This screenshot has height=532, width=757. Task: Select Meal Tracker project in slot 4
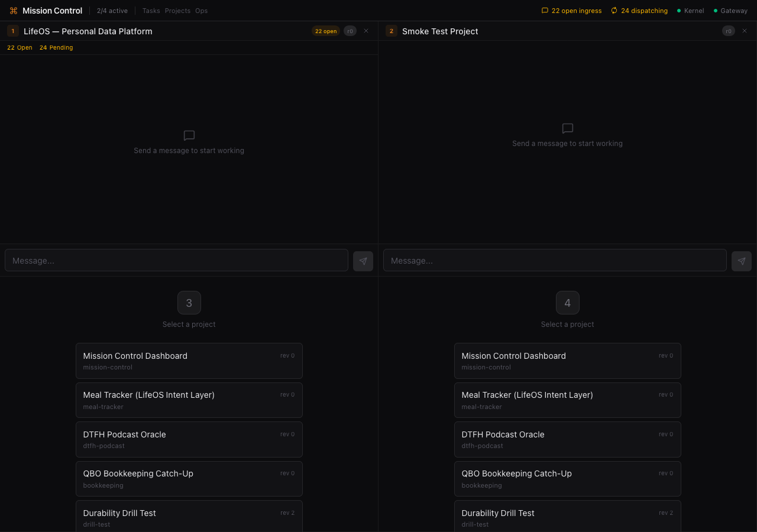(568, 400)
